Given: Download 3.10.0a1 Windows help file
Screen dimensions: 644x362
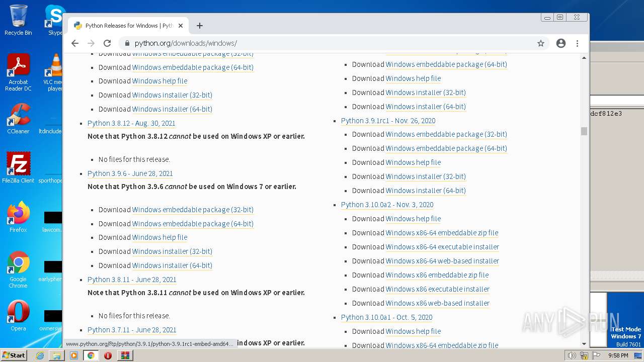Looking at the screenshot, I should click(413, 331).
